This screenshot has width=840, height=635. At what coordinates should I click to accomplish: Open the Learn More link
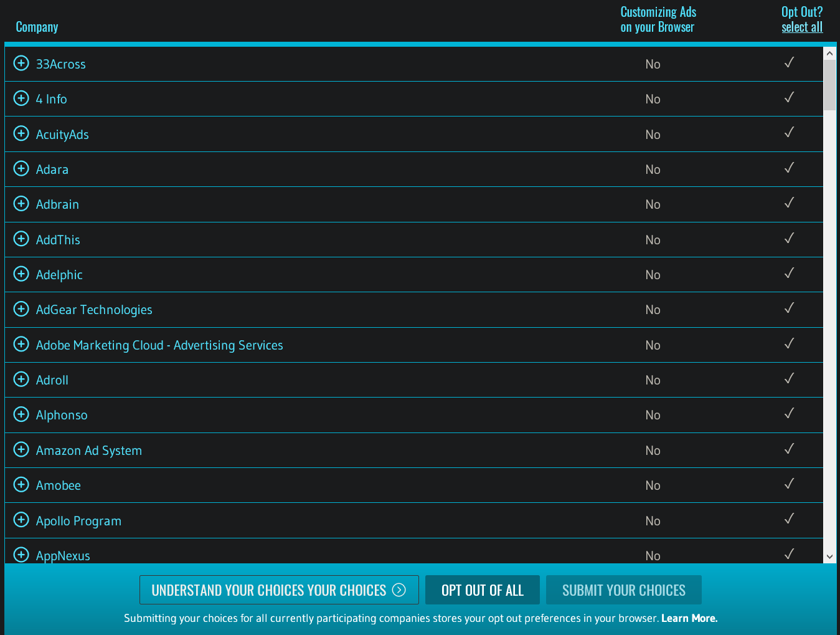tap(689, 618)
